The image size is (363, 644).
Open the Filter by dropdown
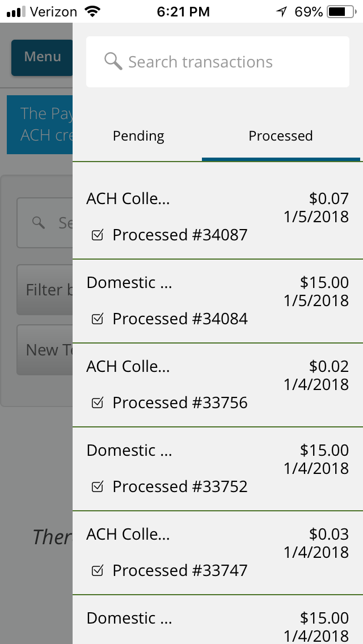pyautogui.click(x=45, y=290)
